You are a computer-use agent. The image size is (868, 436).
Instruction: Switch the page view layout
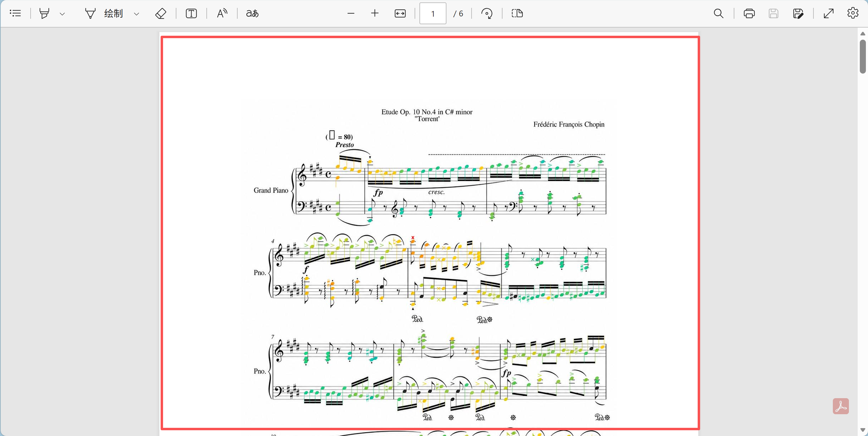(x=517, y=13)
